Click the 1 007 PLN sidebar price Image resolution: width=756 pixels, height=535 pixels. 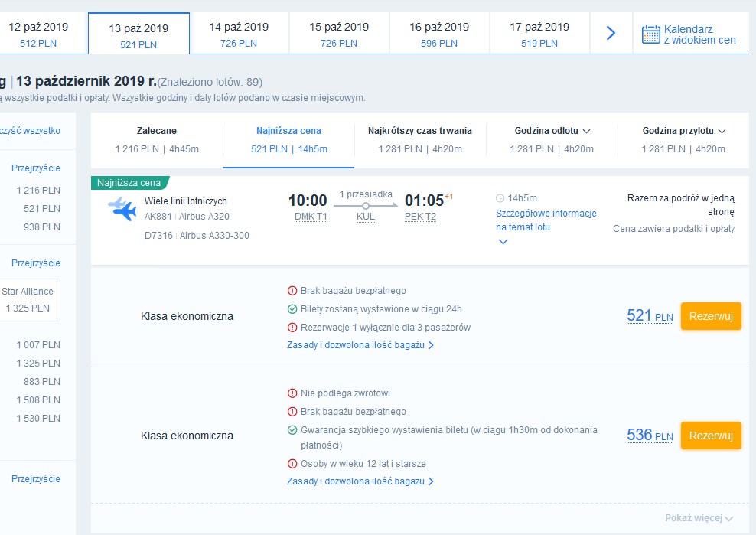(38, 345)
